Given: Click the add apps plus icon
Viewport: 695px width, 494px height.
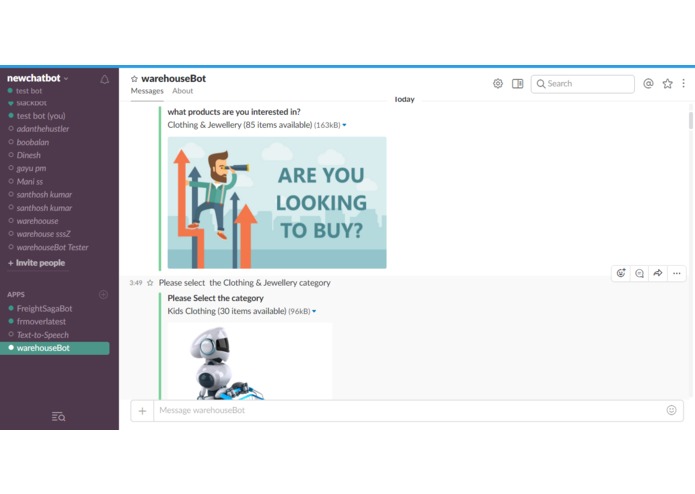Looking at the screenshot, I should [x=103, y=295].
